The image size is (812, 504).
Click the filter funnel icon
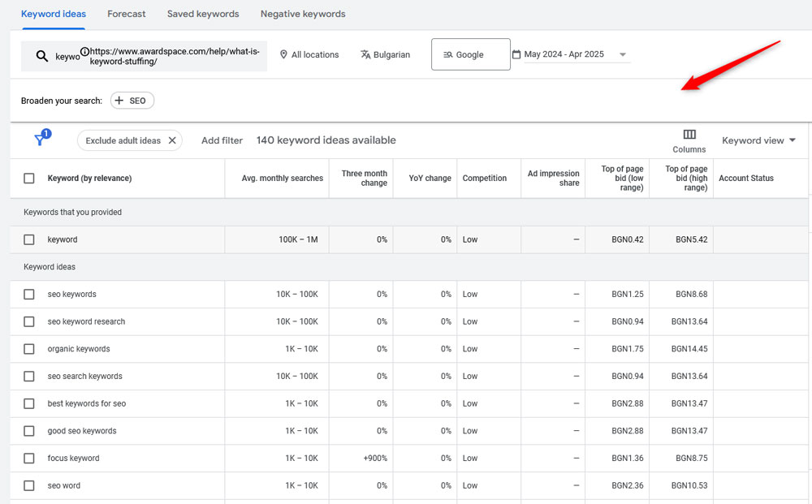pyautogui.click(x=41, y=138)
